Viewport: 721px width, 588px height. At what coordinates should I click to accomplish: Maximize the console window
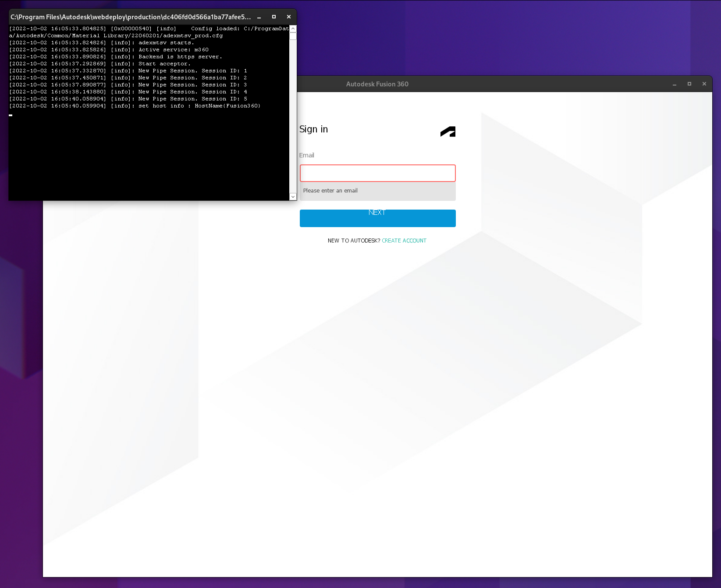click(273, 17)
